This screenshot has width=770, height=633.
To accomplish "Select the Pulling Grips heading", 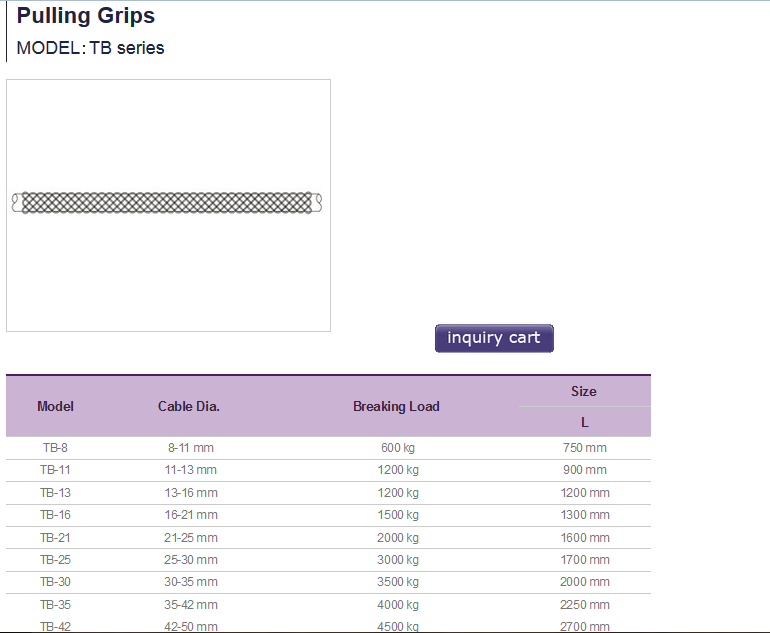I will tap(86, 15).
